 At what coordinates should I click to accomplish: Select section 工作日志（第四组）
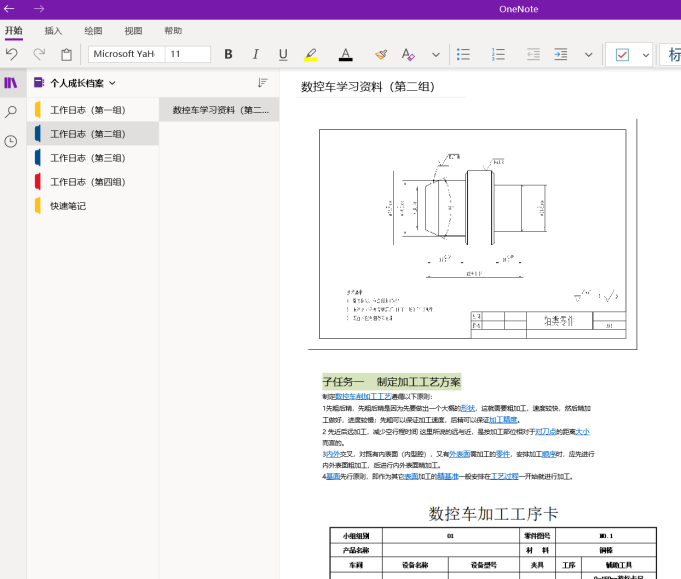pos(93,182)
